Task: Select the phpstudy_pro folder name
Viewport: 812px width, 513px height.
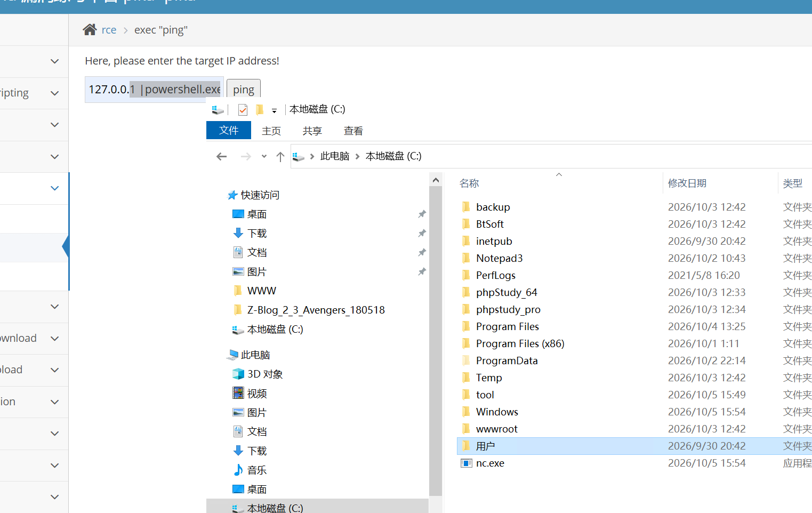Action: (508, 309)
